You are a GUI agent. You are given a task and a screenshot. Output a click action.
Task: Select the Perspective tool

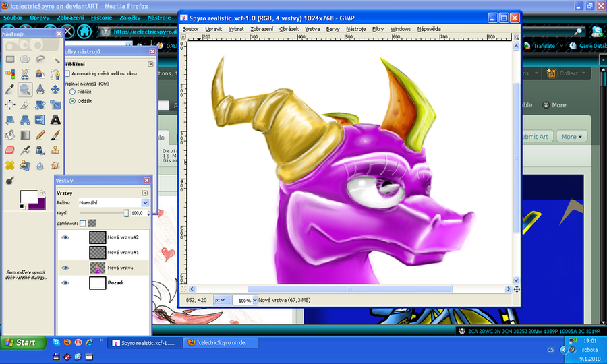pyautogui.click(x=25, y=120)
